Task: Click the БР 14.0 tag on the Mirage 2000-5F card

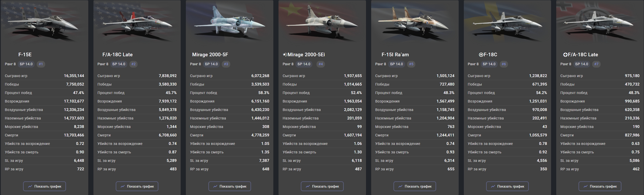Action: [x=211, y=64]
